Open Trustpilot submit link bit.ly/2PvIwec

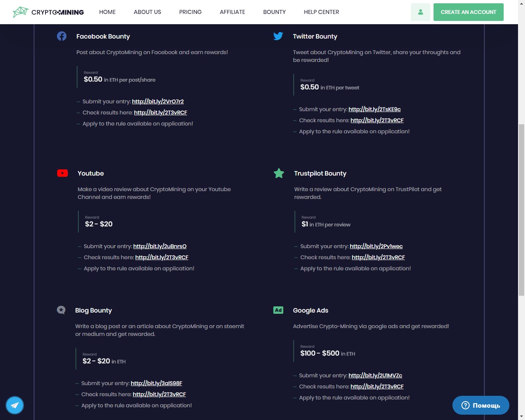[376, 246]
